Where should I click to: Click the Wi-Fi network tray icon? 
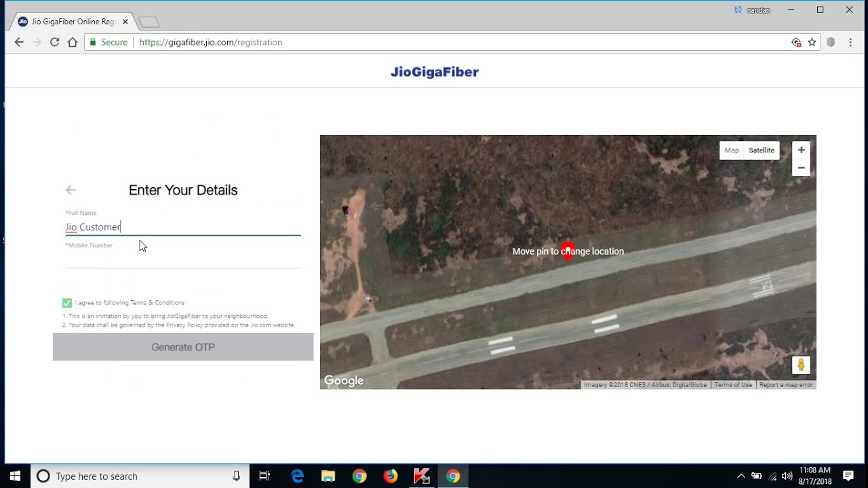tap(772, 476)
